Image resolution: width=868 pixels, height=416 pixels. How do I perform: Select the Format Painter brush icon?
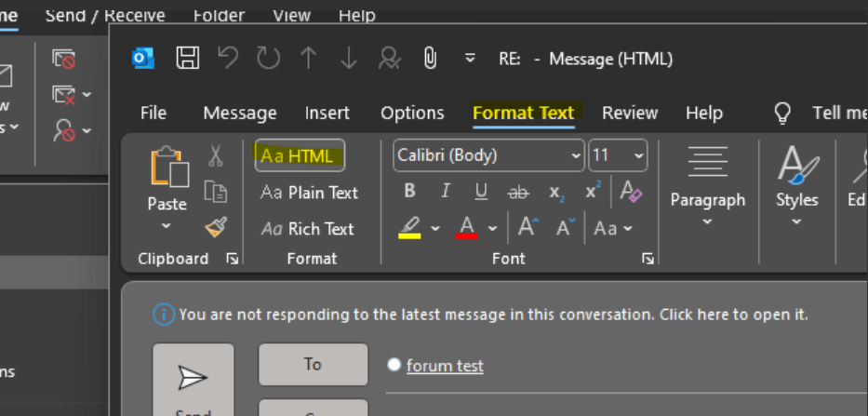215,226
